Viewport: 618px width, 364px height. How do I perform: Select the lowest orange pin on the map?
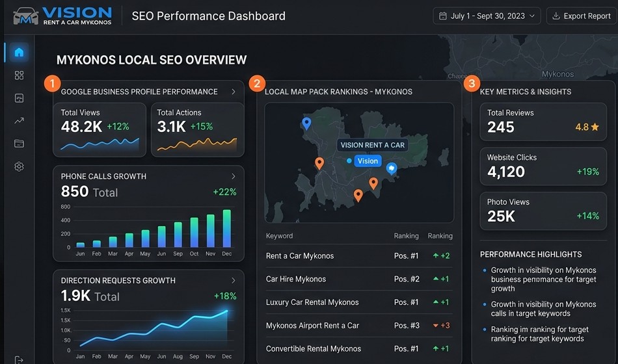tap(358, 196)
